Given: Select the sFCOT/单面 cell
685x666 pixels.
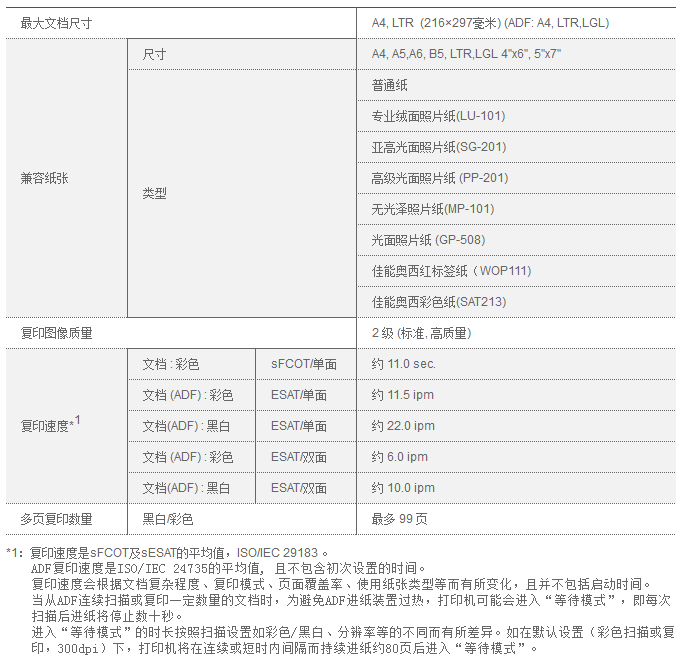Looking at the screenshot, I should pos(304,364).
